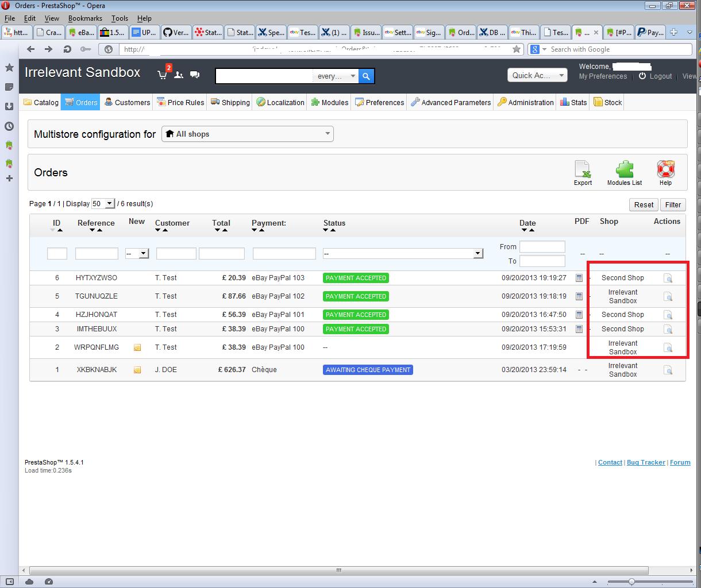Screen dimensions: 701x588
Task: Open the Advanced Parameters tab
Action: coord(451,102)
